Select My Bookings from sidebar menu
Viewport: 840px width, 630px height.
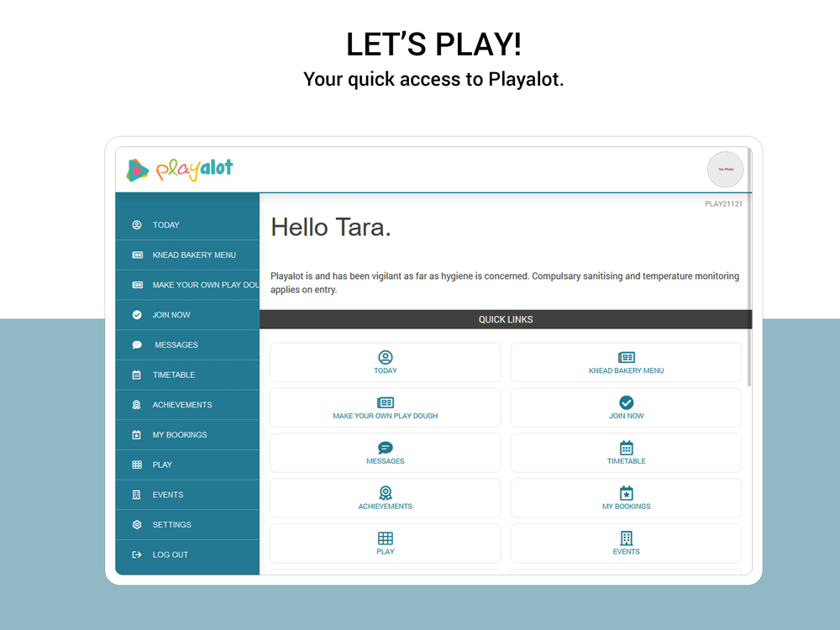click(179, 435)
